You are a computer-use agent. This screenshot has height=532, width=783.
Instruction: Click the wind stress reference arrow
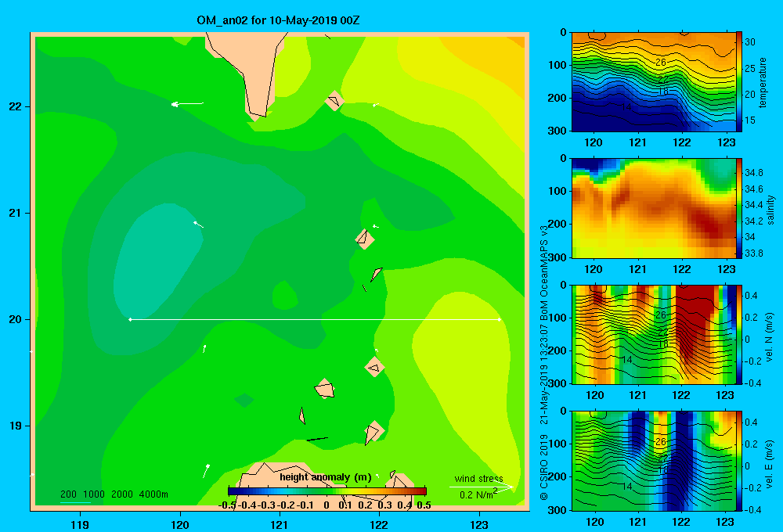481,487
